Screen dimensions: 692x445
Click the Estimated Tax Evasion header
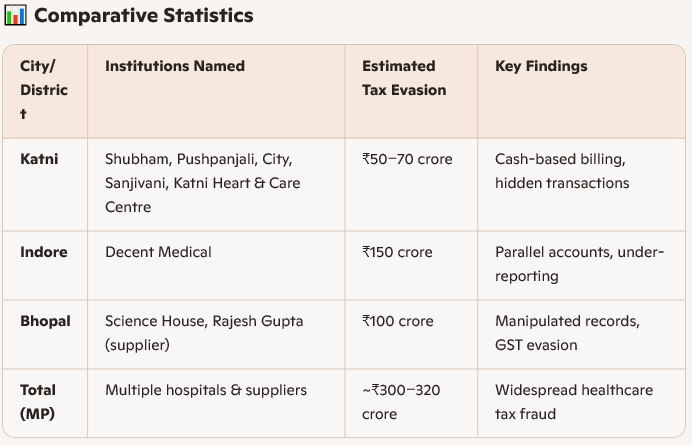coord(404,78)
